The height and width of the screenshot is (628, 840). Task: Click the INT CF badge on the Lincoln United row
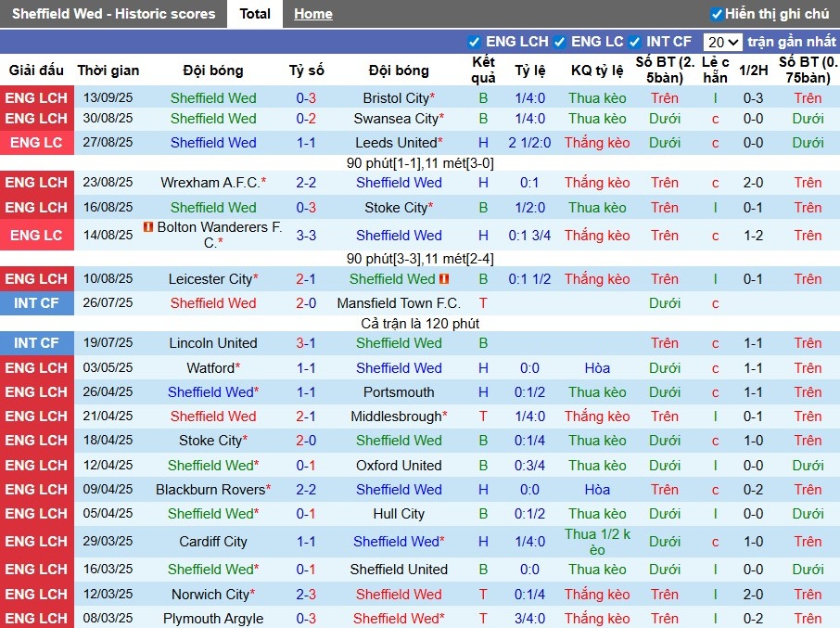click(x=37, y=342)
